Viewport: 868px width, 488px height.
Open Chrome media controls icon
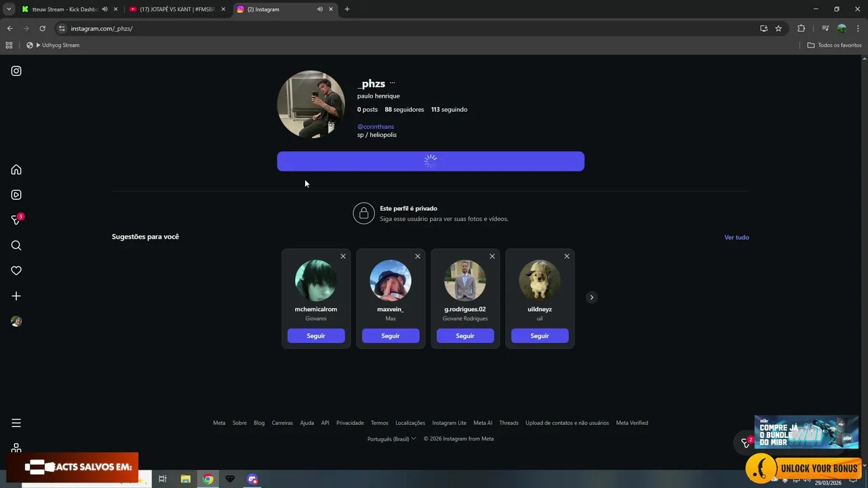825,28
